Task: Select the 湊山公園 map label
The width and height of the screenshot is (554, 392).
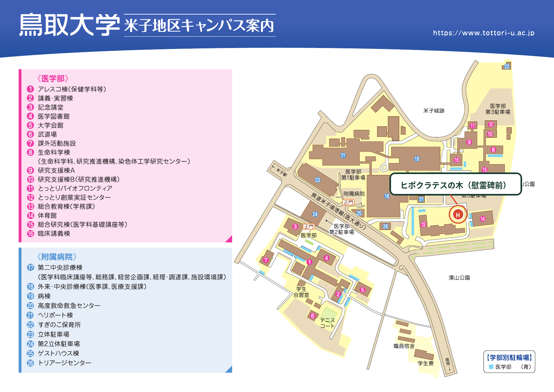Action: click(x=459, y=278)
